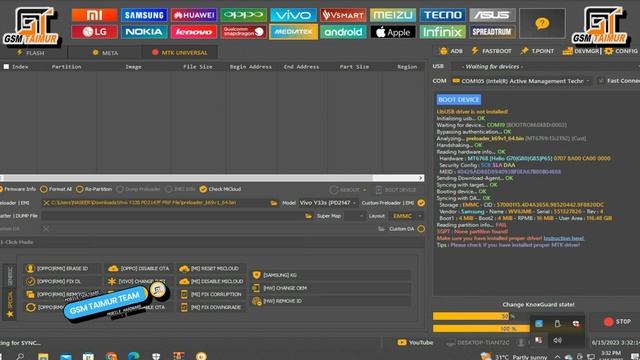Run [OPPO] Disable OTA
Screen dimensions: 640x360
[139, 269]
